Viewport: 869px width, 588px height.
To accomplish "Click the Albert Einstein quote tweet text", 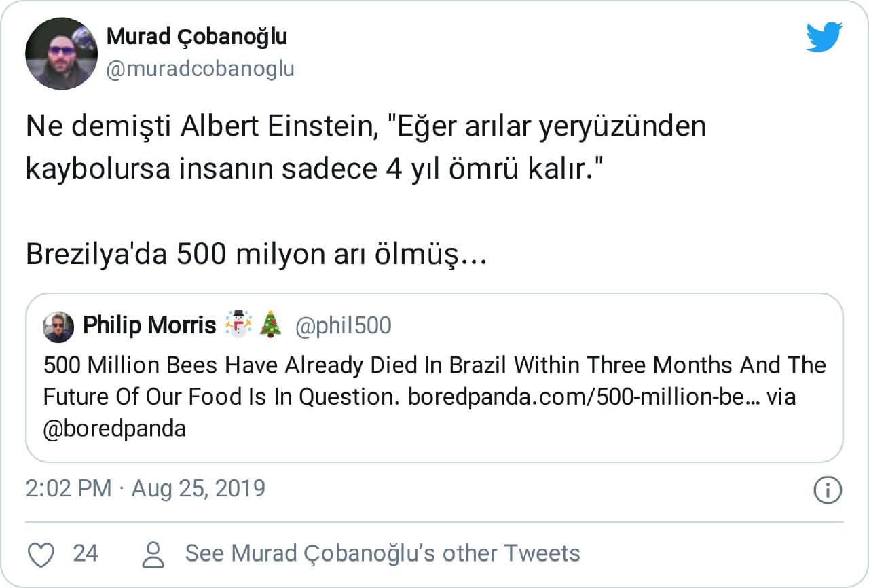I will coord(365,149).
